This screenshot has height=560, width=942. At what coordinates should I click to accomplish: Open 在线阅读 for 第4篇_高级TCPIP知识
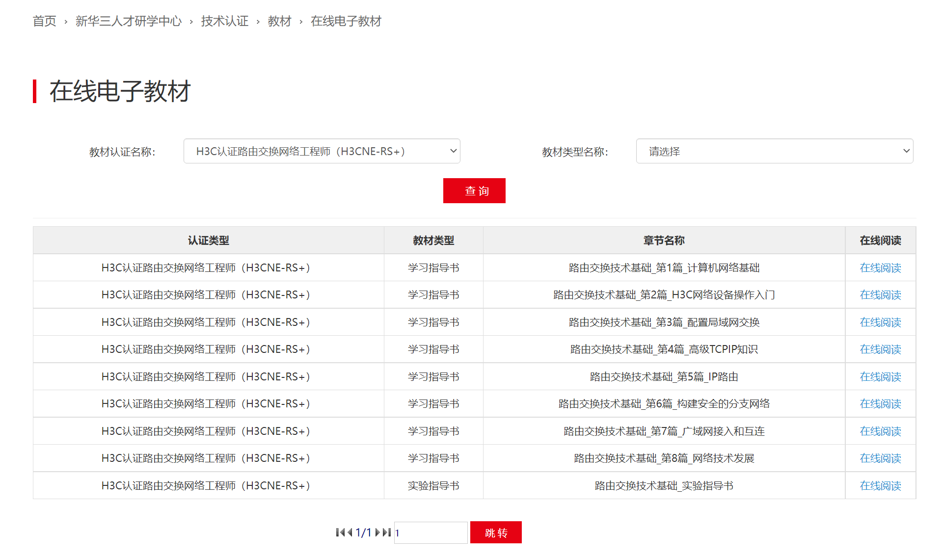click(881, 349)
